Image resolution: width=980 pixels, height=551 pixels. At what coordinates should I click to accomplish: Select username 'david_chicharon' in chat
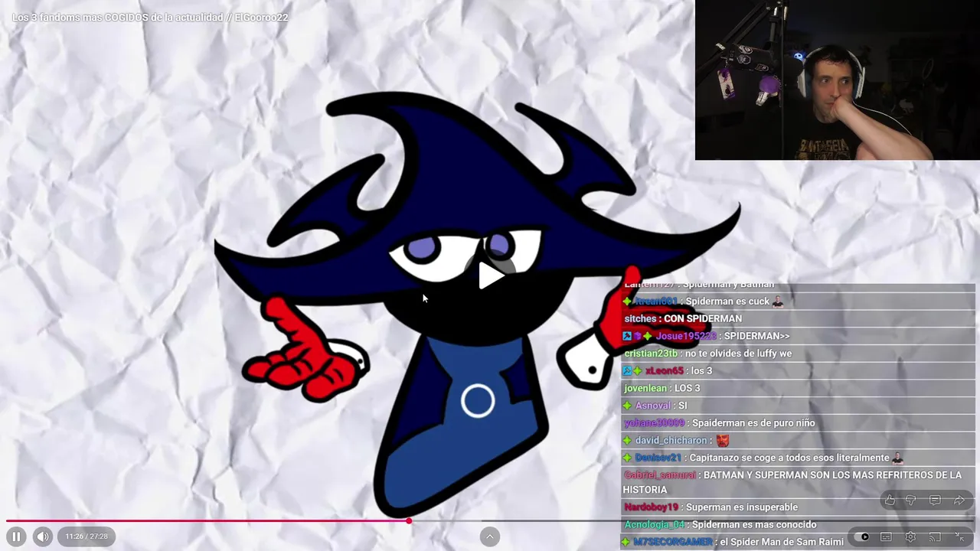point(671,441)
